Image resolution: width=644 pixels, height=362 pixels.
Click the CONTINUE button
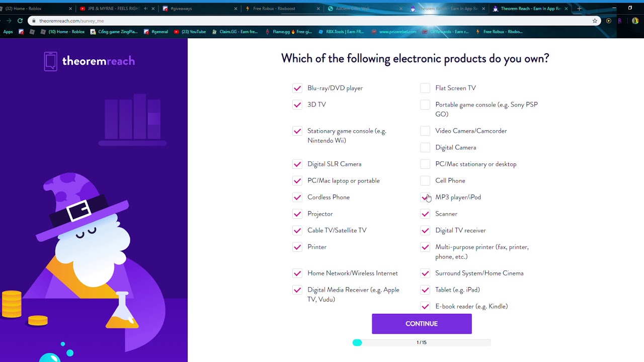(x=422, y=324)
